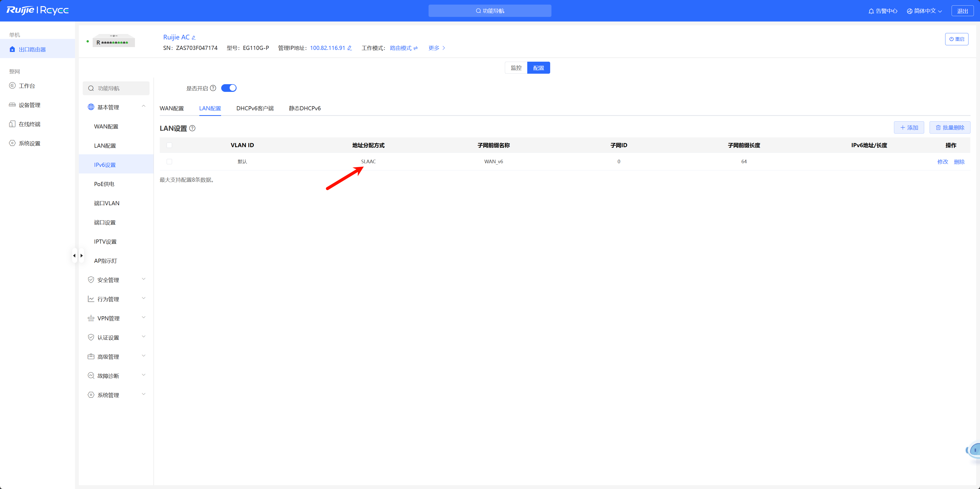Click the help icon next to 是否开启

pyautogui.click(x=213, y=88)
